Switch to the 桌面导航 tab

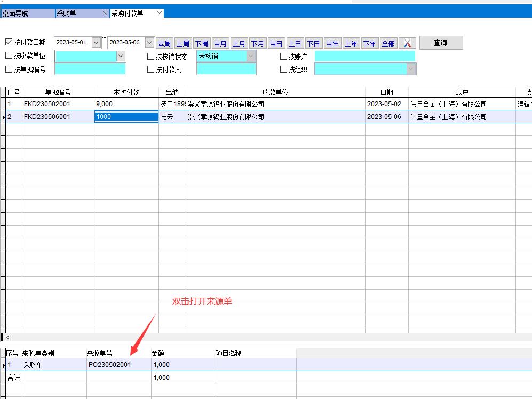coord(27,13)
